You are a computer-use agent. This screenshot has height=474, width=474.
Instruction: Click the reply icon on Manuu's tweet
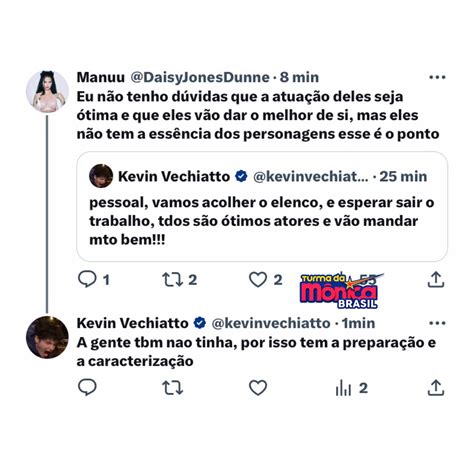(87, 279)
